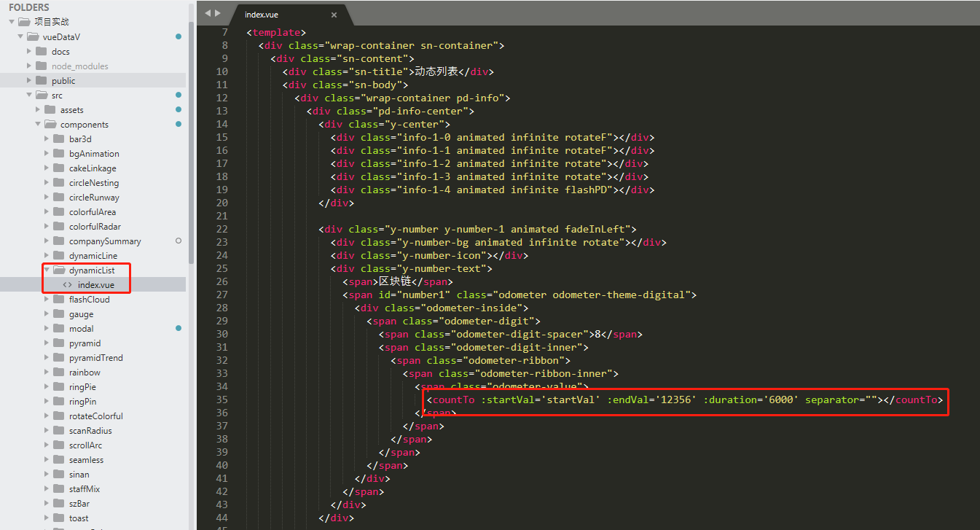Click the pyramid folder icon
Image resolution: width=980 pixels, height=530 pixels.
click(x=58, y=343)
